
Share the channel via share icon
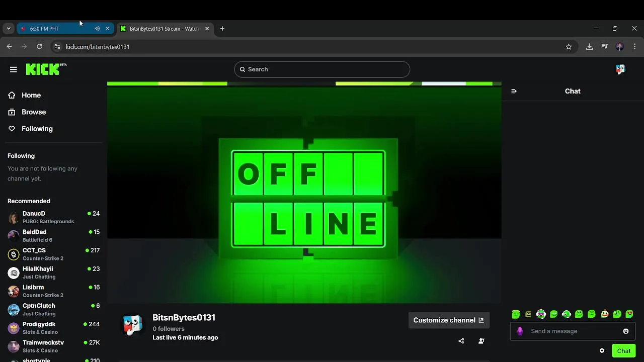click(461, 341)
